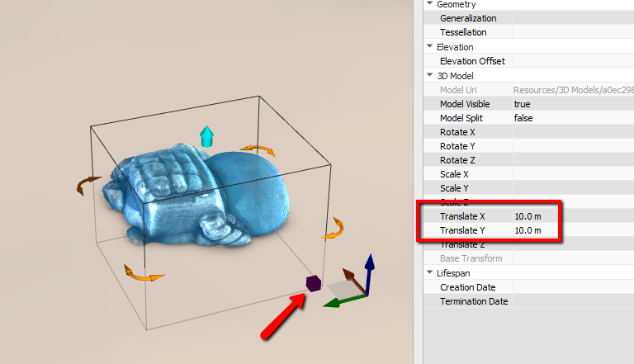Screen dimensions: 634x364
Task: Click the orange rotate arrow at bottom left
Action: [143, 273]
